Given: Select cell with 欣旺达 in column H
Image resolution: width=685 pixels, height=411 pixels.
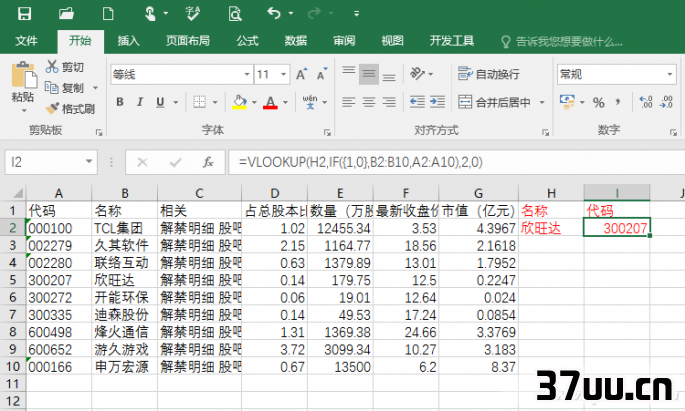Looking at the screenshot, I should click(551, 228).
